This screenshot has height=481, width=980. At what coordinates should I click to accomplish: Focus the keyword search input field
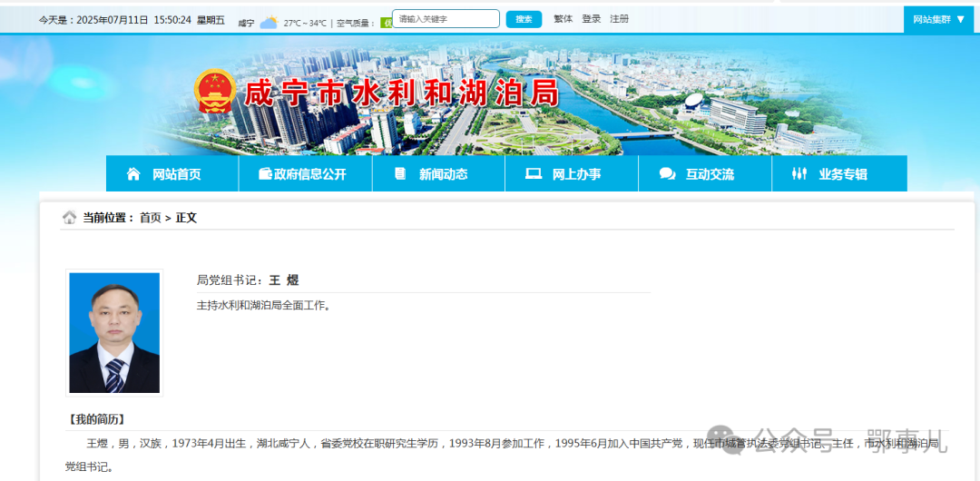(x=446, y=19)
